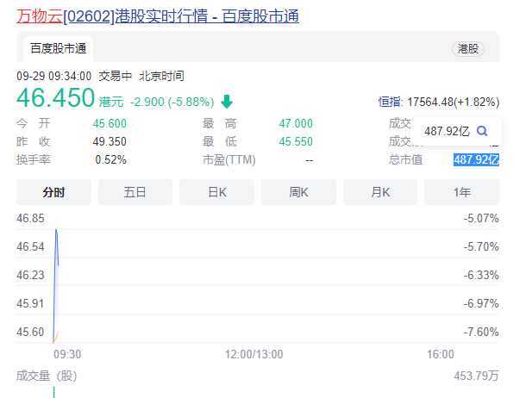Show the 日K candlestick chart

tap(217, 192)
